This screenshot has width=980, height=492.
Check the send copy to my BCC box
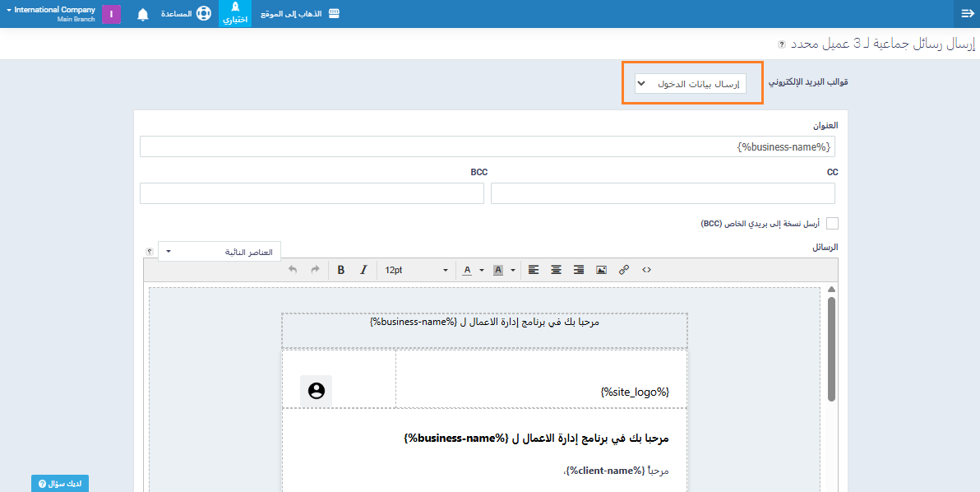coord(832,224)
